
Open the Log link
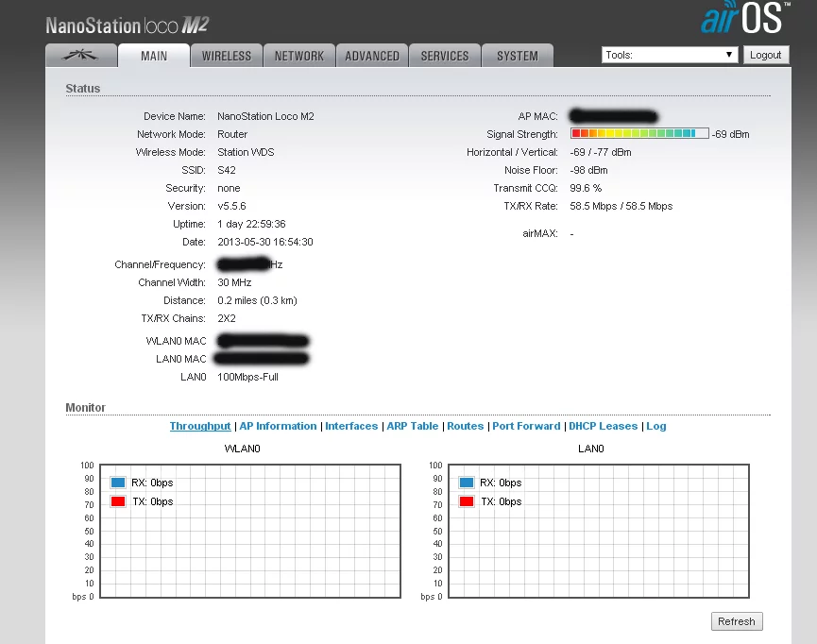[656, 426]
